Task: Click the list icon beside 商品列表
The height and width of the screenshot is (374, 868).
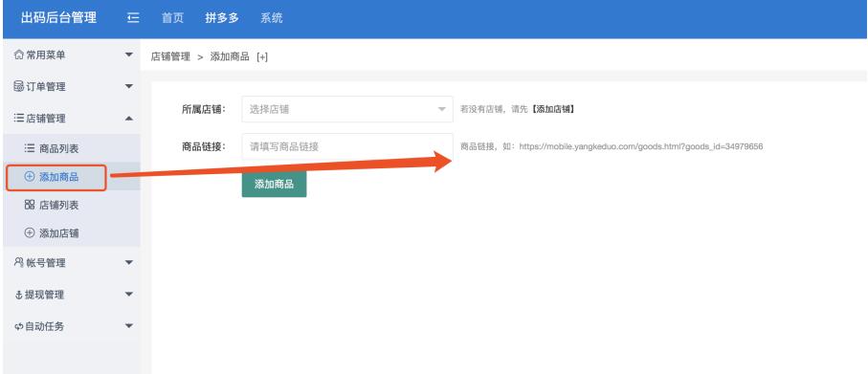Action: (x=30, y=148)
